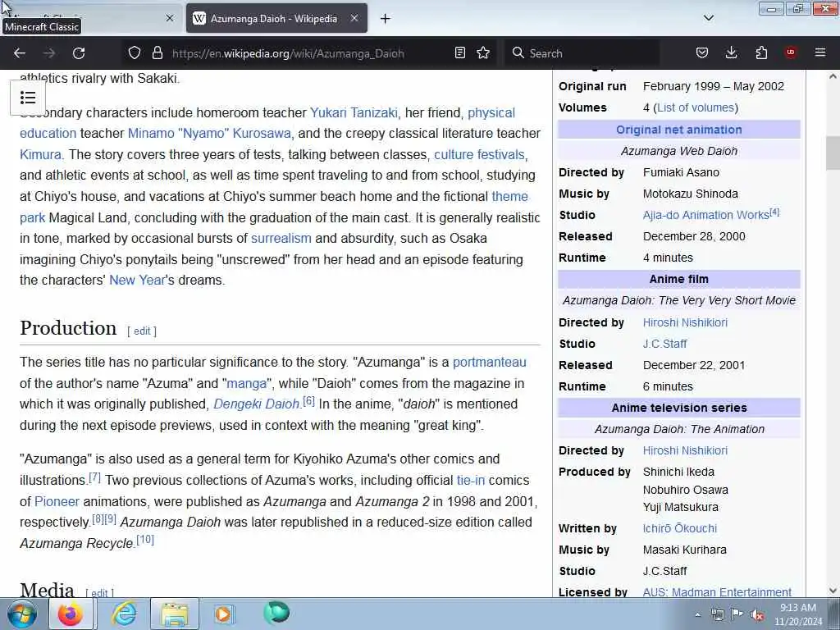Image resolution: width=840 pixels, height=630 pixels.
Task: Open the Action Center flag icon
Action: pos(737,614)
